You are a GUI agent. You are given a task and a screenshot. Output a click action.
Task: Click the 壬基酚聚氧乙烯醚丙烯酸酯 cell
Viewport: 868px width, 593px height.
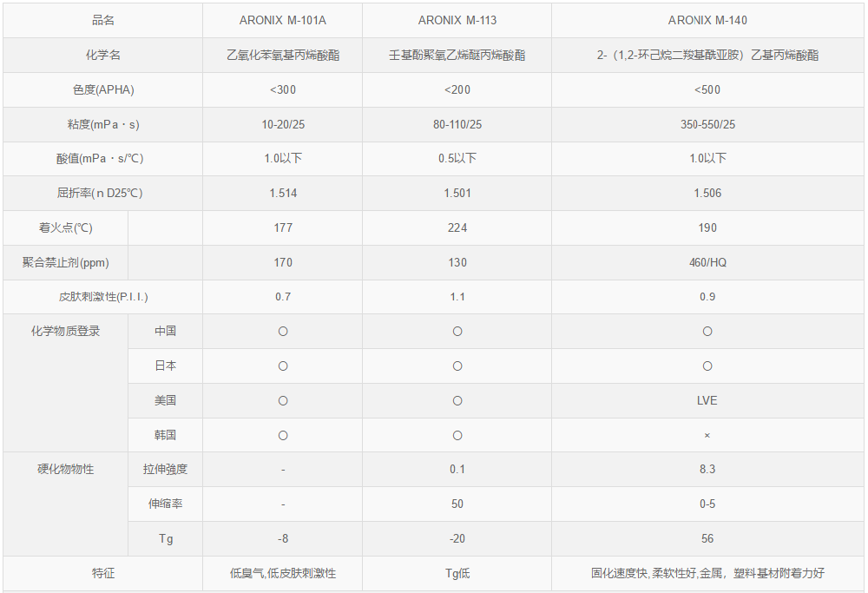[457, 55]
